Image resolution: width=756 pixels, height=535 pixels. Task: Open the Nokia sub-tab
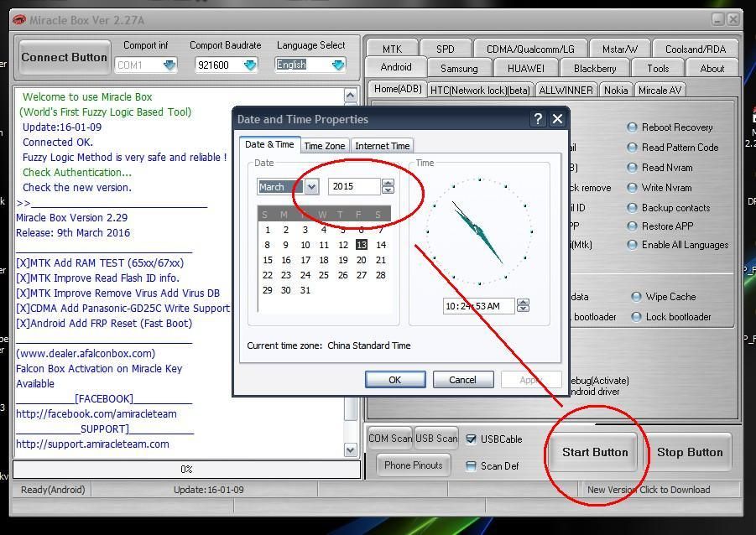coord(616,90)
